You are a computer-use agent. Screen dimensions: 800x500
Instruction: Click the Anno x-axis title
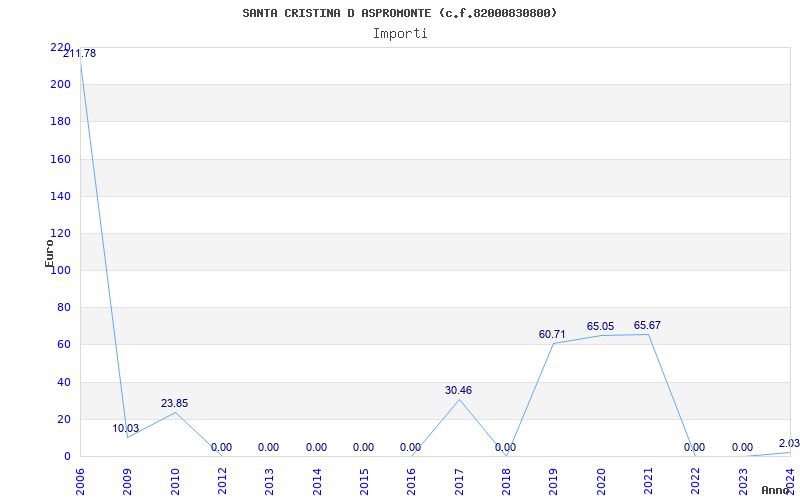click(x=778, y=490)
